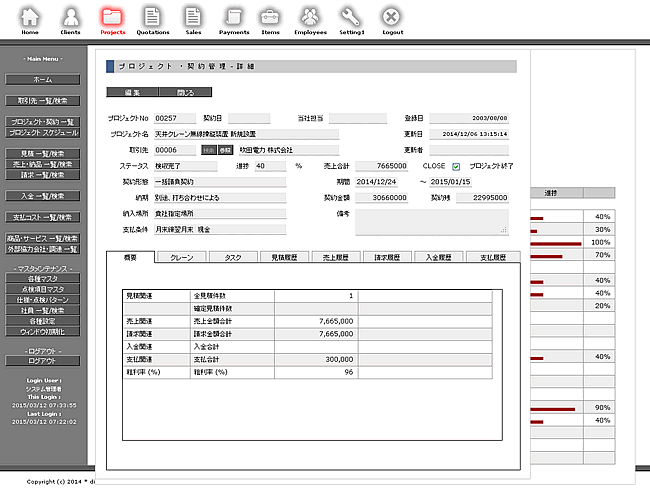Click the ホーム sidebar button

(43, 79)
